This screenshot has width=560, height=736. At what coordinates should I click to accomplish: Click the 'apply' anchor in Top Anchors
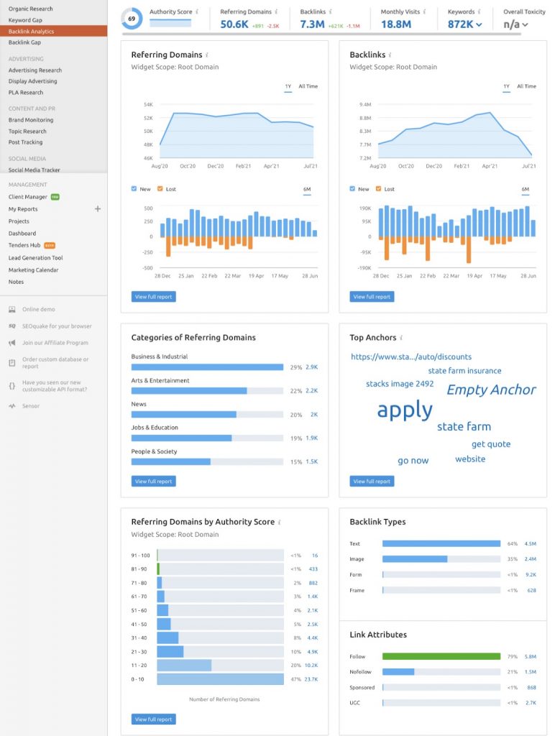point(405,410)
